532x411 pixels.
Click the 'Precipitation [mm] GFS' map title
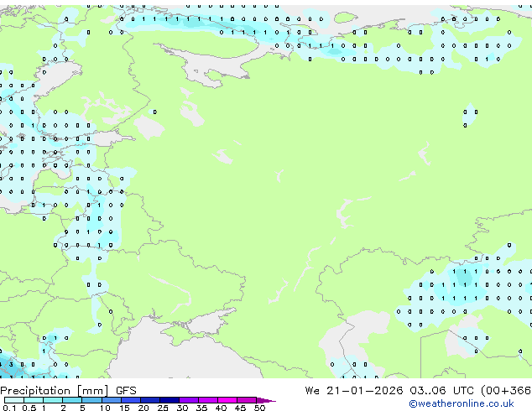68,391
